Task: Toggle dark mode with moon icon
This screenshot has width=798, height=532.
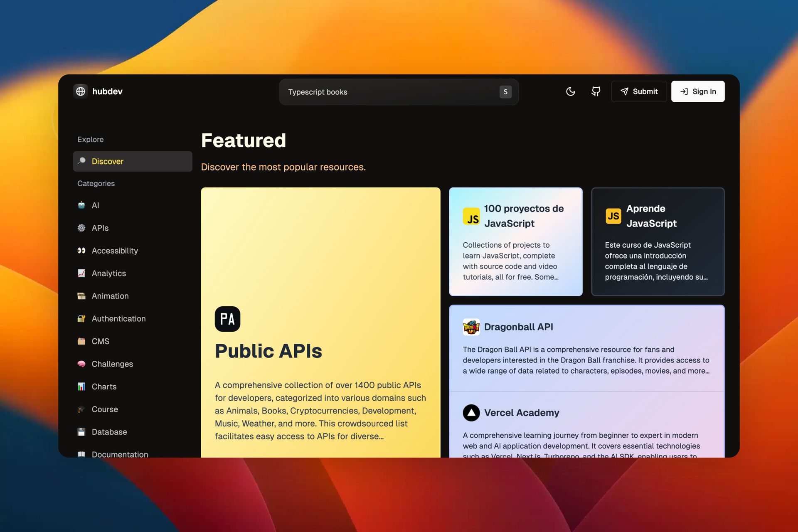Action: tap(571, 91)
